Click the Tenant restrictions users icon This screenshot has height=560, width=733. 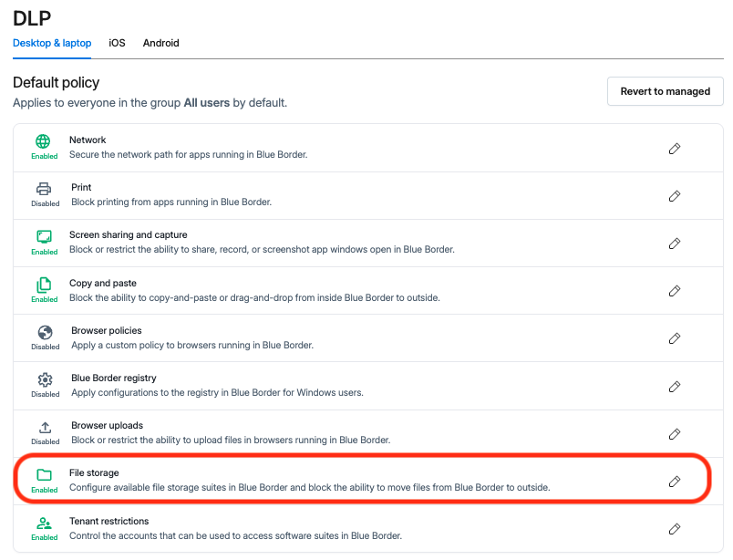tap(44, 523)
